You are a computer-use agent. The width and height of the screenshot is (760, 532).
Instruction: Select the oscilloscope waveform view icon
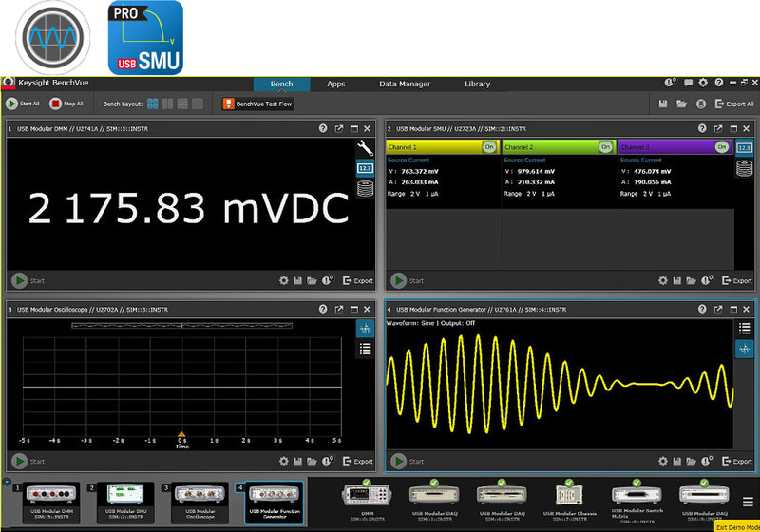point(365,329)
